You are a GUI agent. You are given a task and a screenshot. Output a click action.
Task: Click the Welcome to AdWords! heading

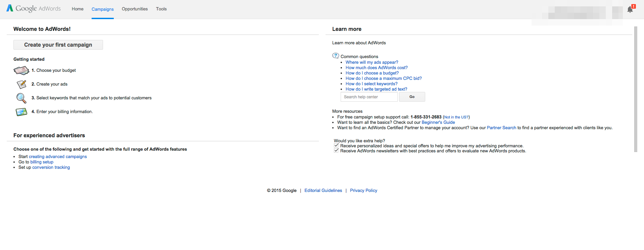(x=42, y=29)
